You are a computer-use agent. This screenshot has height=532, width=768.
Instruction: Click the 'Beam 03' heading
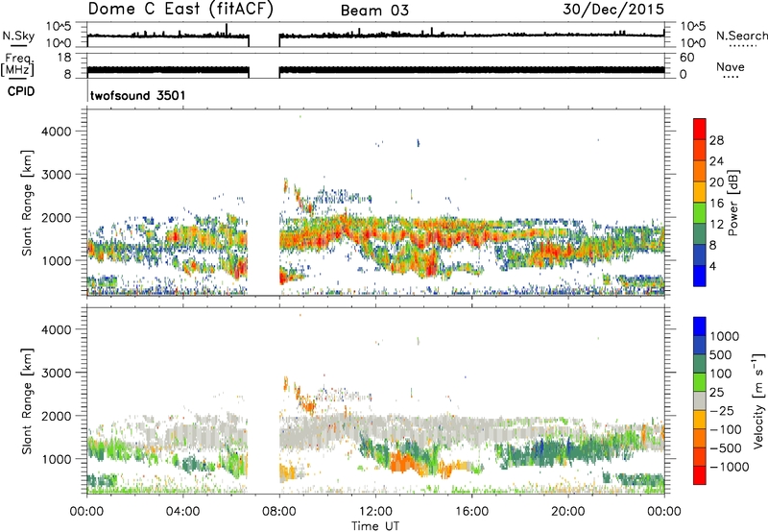pyautogui.click(x=374, y=11)
